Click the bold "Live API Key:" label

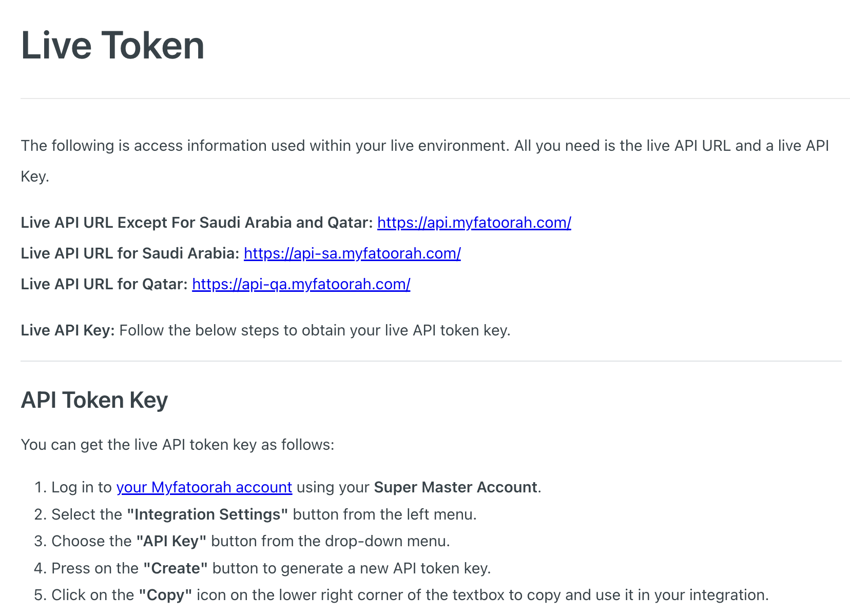(x=67, y=330)
